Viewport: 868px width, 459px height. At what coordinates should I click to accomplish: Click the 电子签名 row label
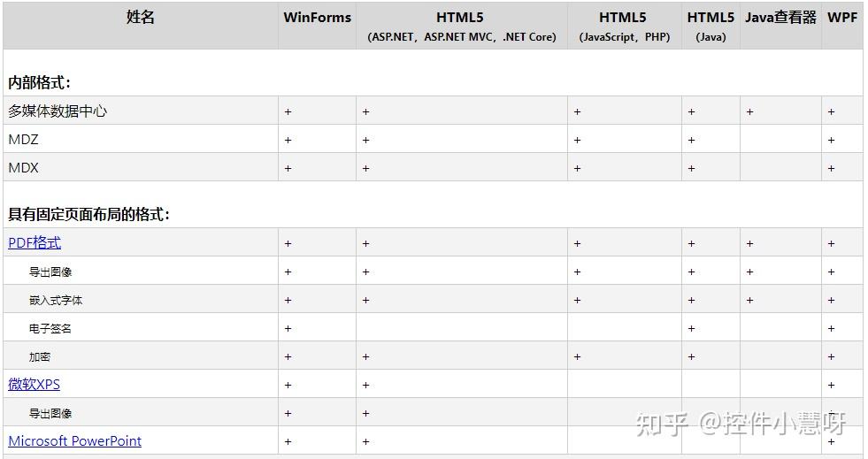pyautogui.click(x=50, y=329)
